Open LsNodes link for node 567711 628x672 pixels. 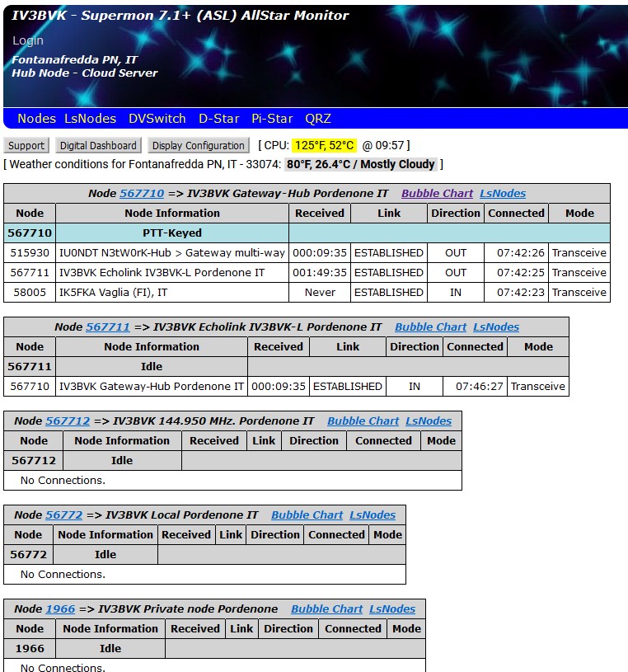(x=496, y=327)
